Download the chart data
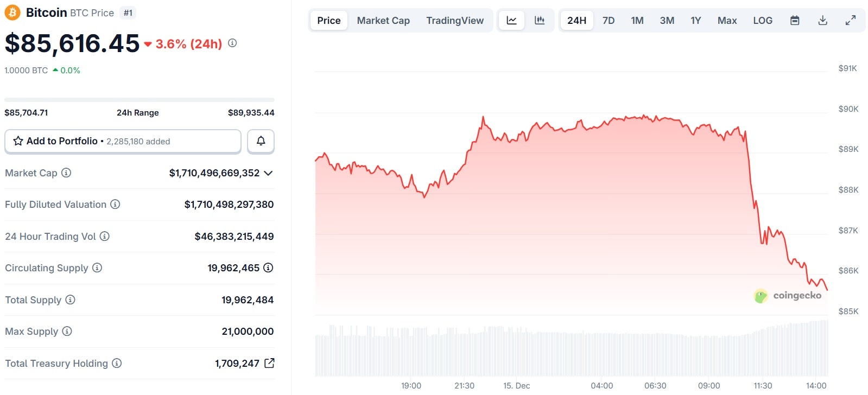The height and width of the screenshot is (395, 868). tap(823, 21)
